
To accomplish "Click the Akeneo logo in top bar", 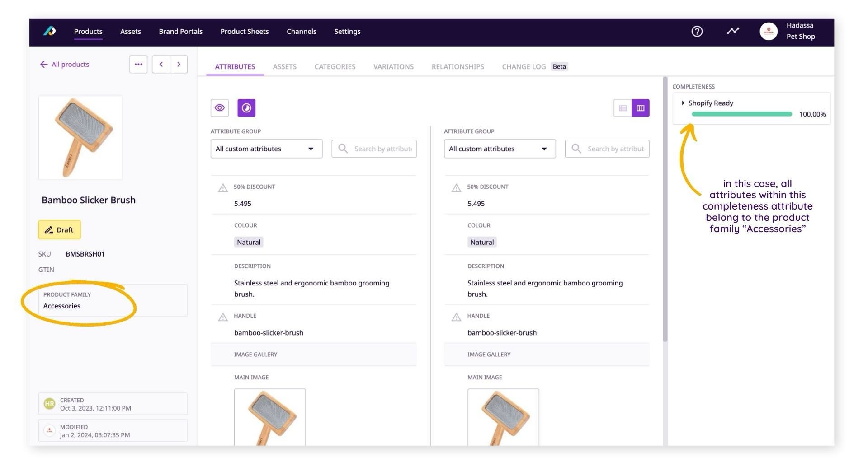I will click(x=50, y=31).
